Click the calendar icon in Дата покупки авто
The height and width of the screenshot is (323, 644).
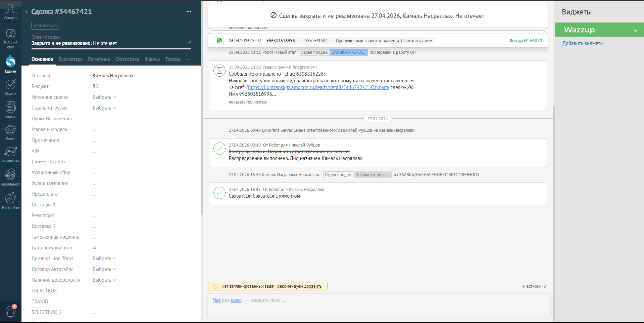(x=94, y=247)
